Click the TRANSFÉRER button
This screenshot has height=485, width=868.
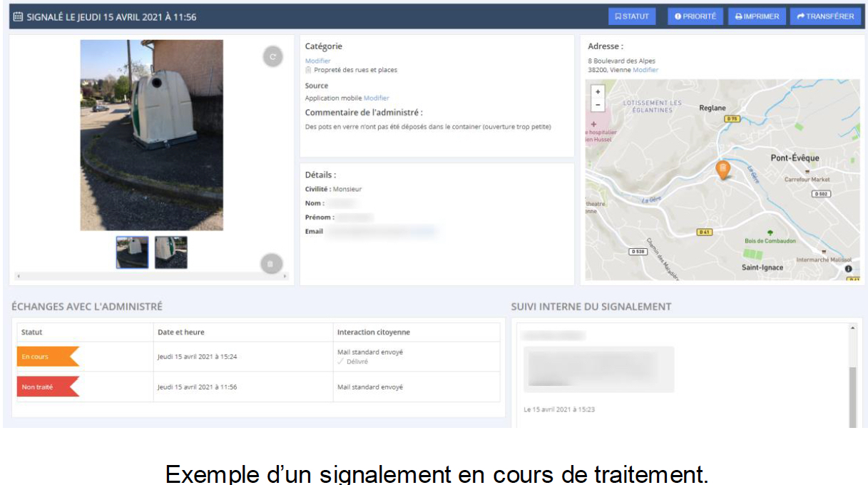tap(825, 16)
